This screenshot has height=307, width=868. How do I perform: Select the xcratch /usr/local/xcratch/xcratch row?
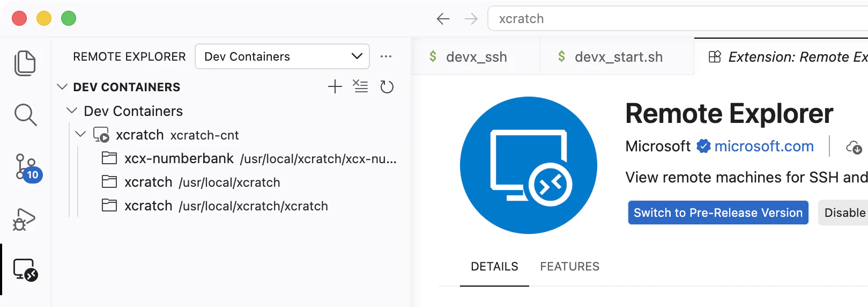(x=231, y=206)
